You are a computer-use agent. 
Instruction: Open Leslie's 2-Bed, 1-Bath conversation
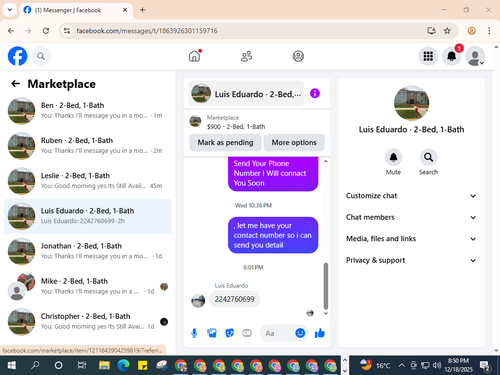(x=88, y=181)
